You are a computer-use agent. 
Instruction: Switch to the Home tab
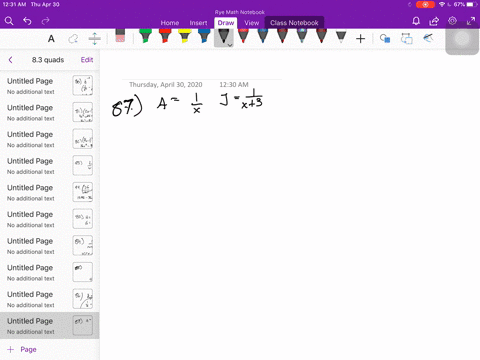170,23
